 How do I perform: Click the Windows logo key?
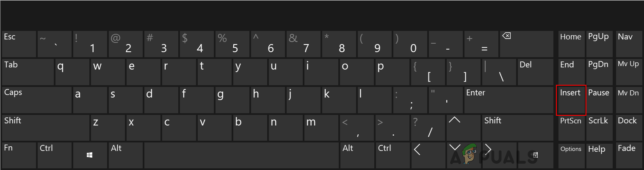tap(90, 156)
